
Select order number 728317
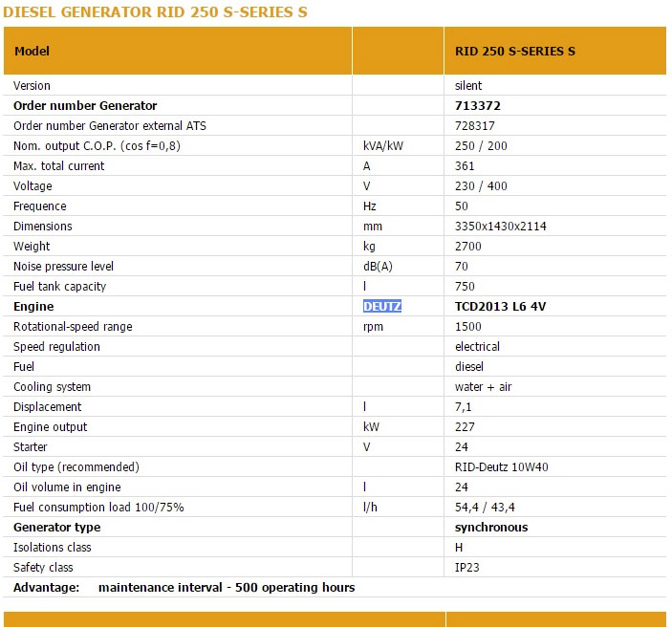point(474,125)
